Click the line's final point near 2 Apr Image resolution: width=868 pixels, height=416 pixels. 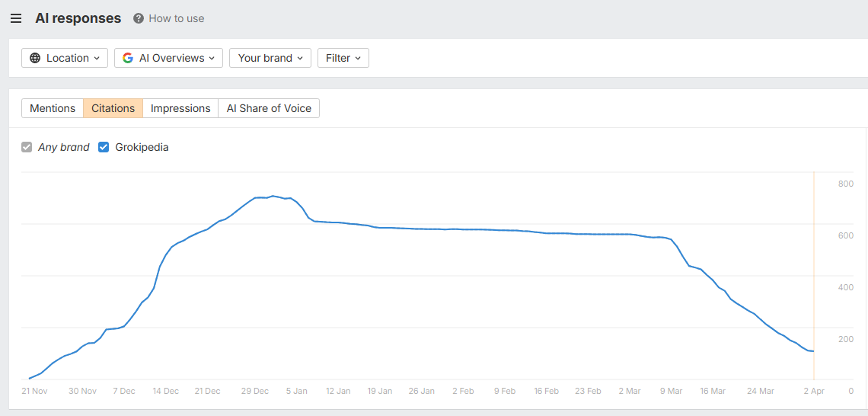(x=813, y=351)
